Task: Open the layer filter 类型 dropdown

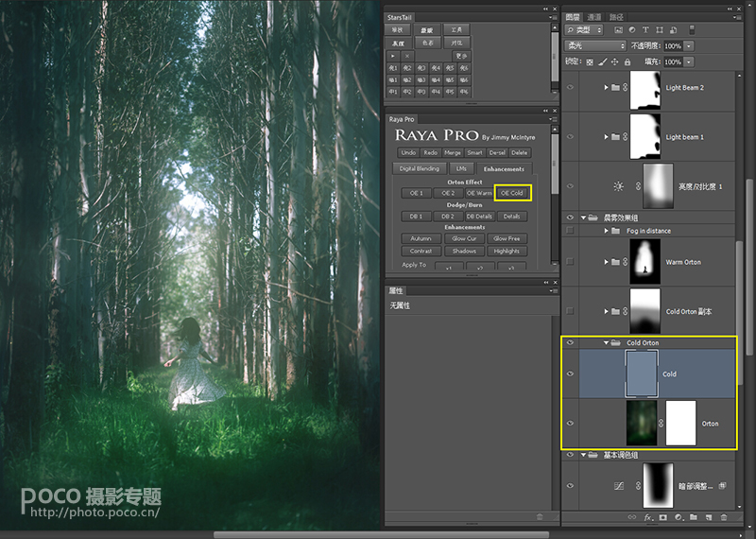Action: pos(584,30)
